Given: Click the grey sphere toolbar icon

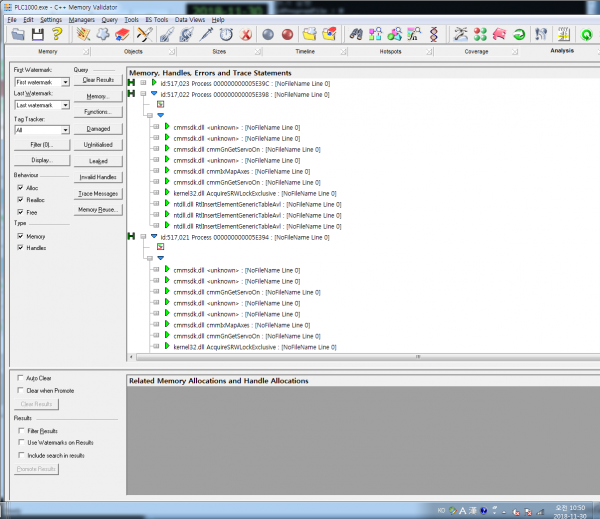Looking at the screenshot, I should [x=268, y=35].
